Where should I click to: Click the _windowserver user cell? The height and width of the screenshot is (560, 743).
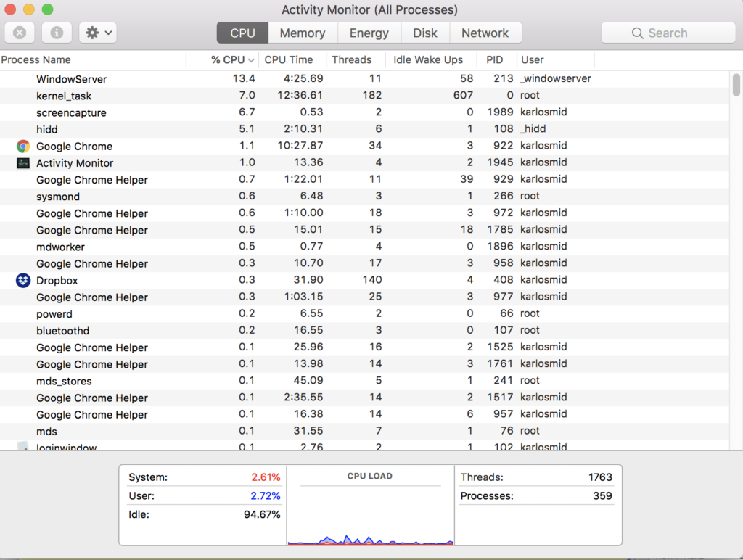coord(555,78)
